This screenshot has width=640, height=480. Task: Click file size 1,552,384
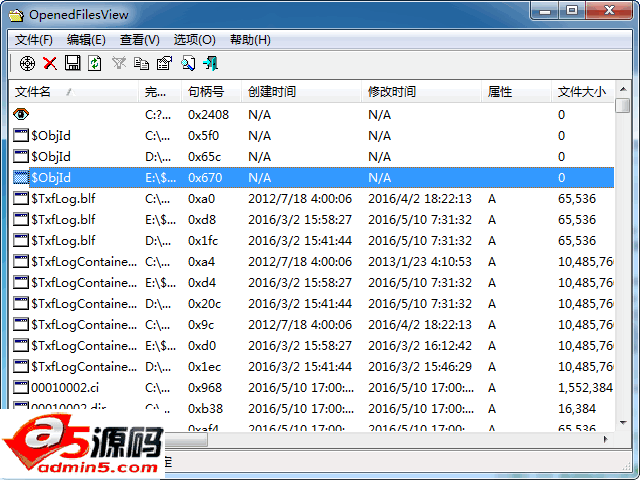(x=585, y=388)
